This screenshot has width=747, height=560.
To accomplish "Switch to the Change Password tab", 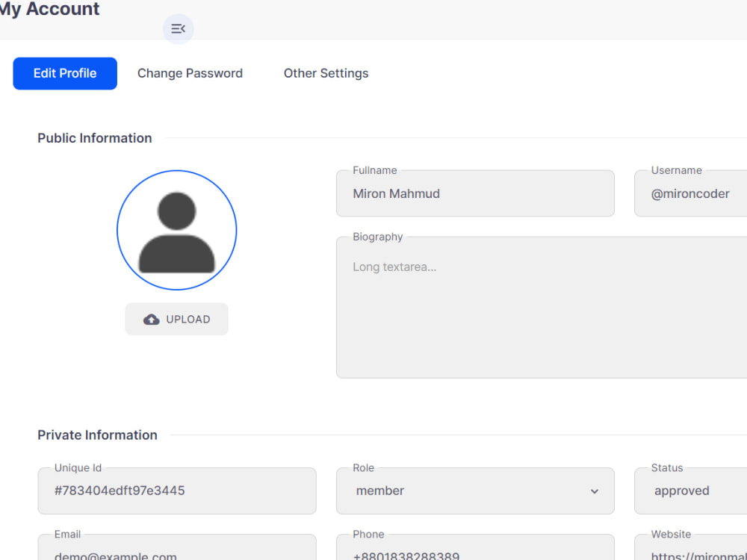I will tap(190, 73).
